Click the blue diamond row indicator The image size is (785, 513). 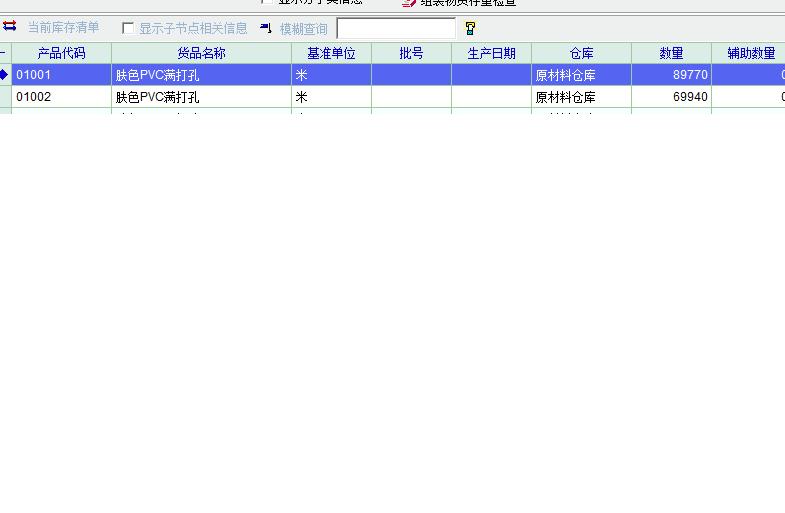[x=5, y=74]
